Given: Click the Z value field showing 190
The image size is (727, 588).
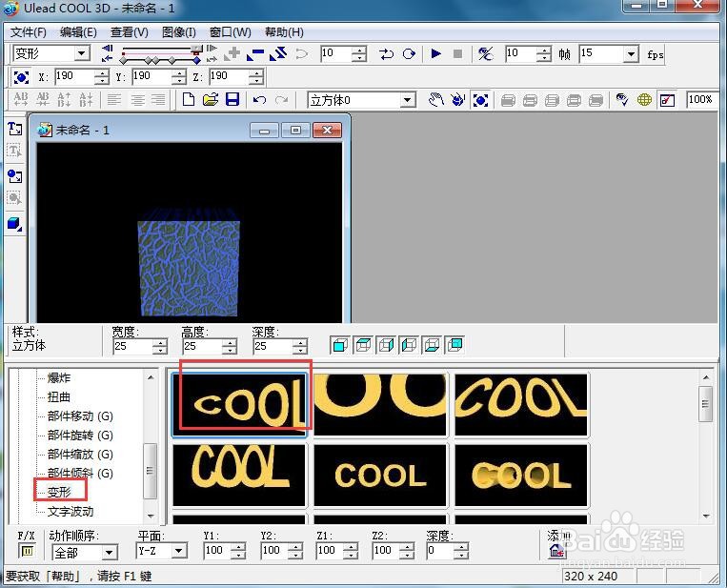Looking at the screenshot, I should (x=229, y=76).
